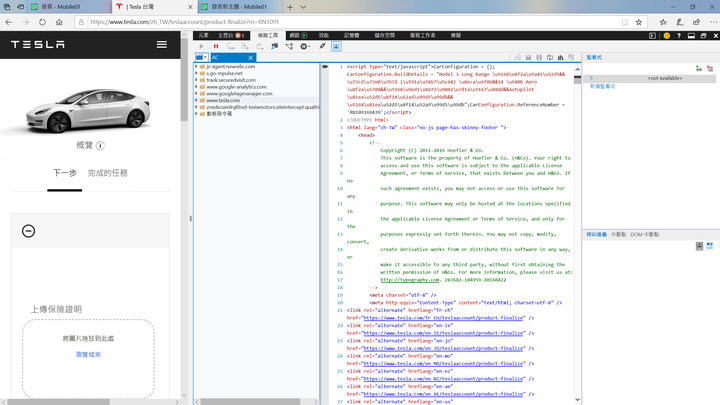The width and height of the screenshot is (720, 405).
Task: Click the disconnect debugger pen icon
Action: click(322, 46)
